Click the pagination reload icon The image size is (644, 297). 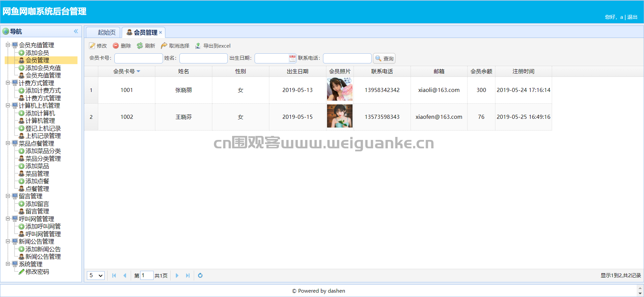200,276
